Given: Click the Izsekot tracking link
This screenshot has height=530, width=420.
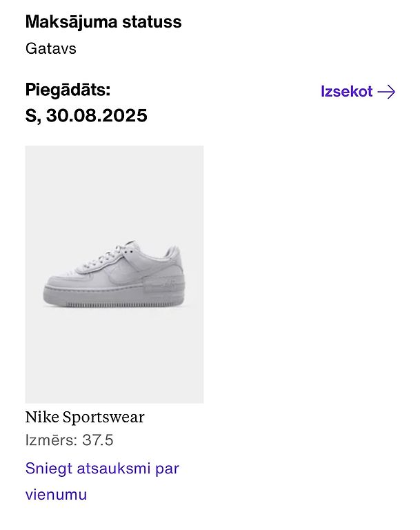Looking at the screenshot, I should [x=347, y=92].
